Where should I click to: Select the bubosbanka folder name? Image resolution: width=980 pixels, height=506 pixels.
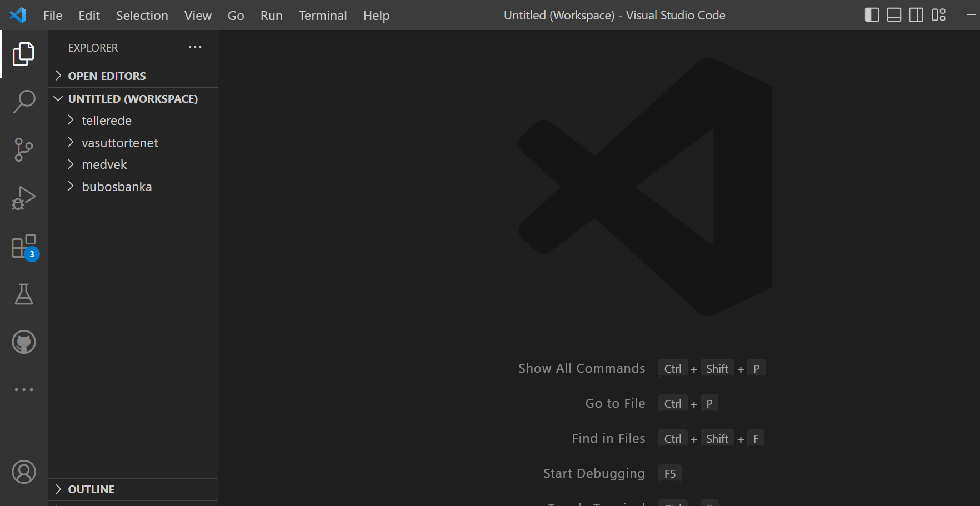point(117,187)
